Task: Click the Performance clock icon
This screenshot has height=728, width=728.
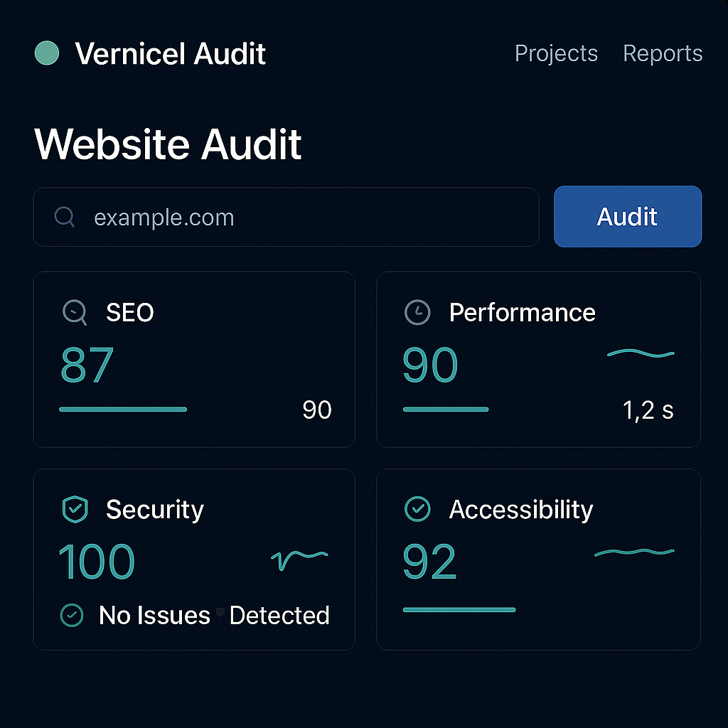Action: pos(417,312)
